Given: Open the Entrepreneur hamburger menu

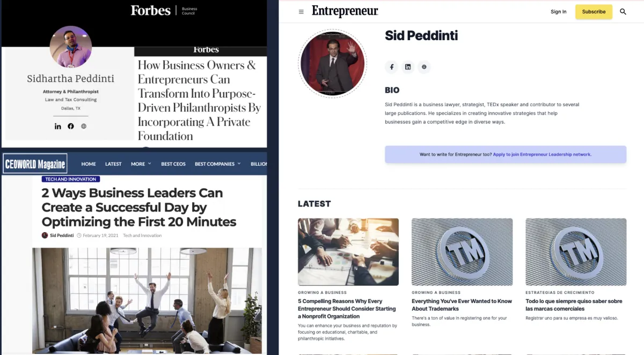Looking at the screenshot, I should point(301,12).
